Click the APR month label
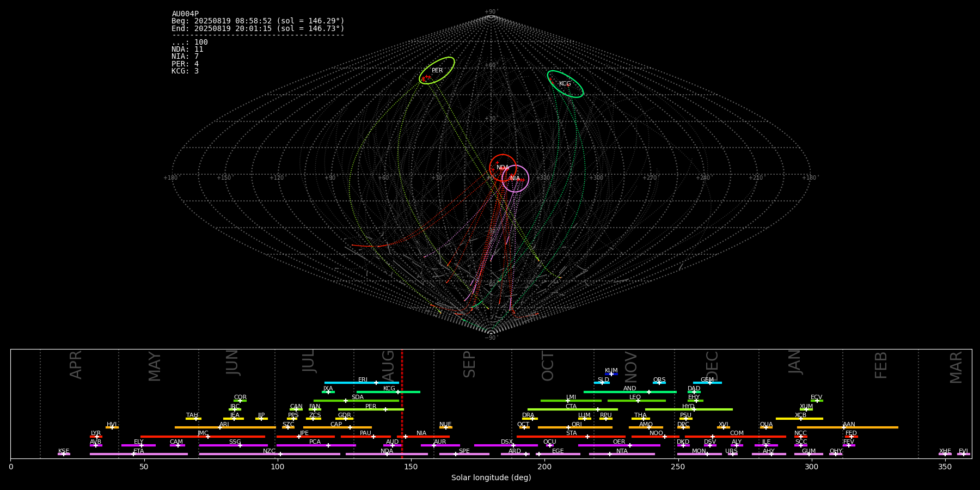Viewport: 980px width, 490px height. point(76,365)
